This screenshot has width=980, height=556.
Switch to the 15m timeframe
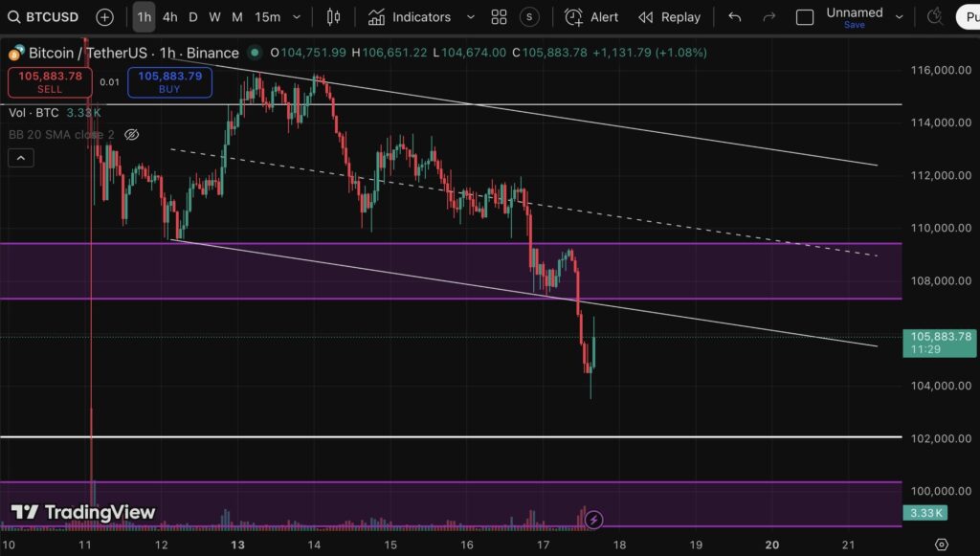click(x=268, y=17)
